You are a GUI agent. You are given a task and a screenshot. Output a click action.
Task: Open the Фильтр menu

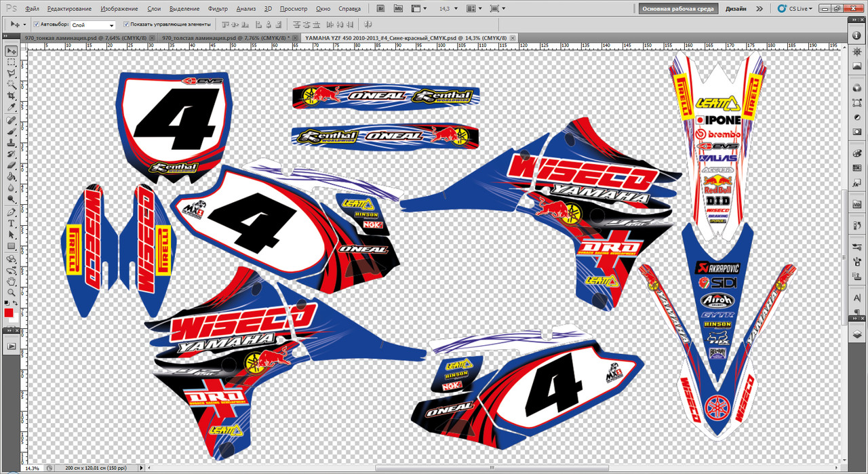pyautogui.click(x=218, y=9)
